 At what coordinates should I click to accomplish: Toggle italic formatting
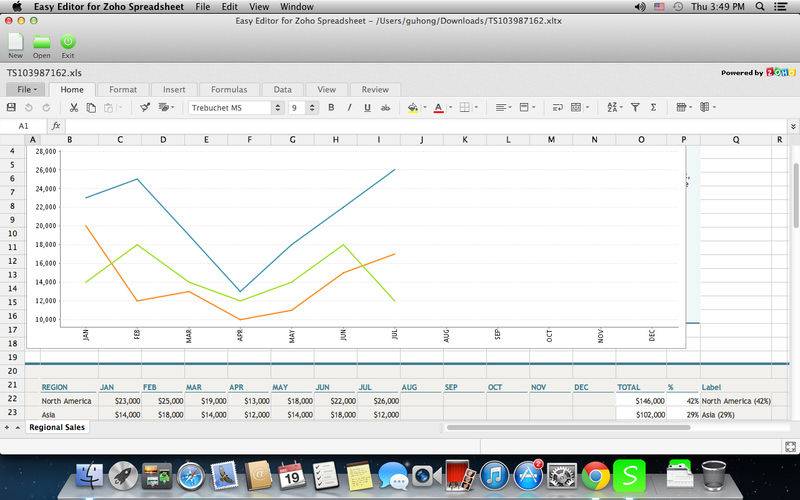click(x=349, y=107)
